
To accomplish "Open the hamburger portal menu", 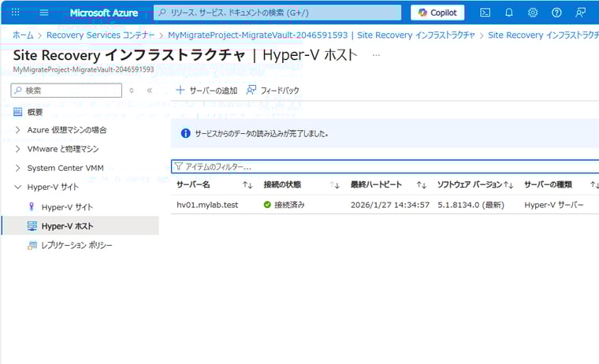I will point(44,13).
